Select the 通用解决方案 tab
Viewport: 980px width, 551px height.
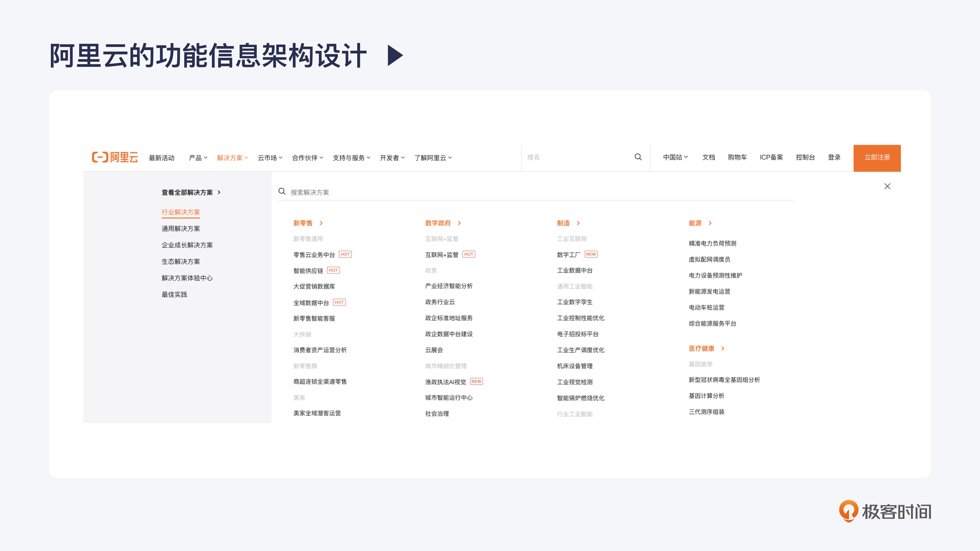tap(181, 229)
